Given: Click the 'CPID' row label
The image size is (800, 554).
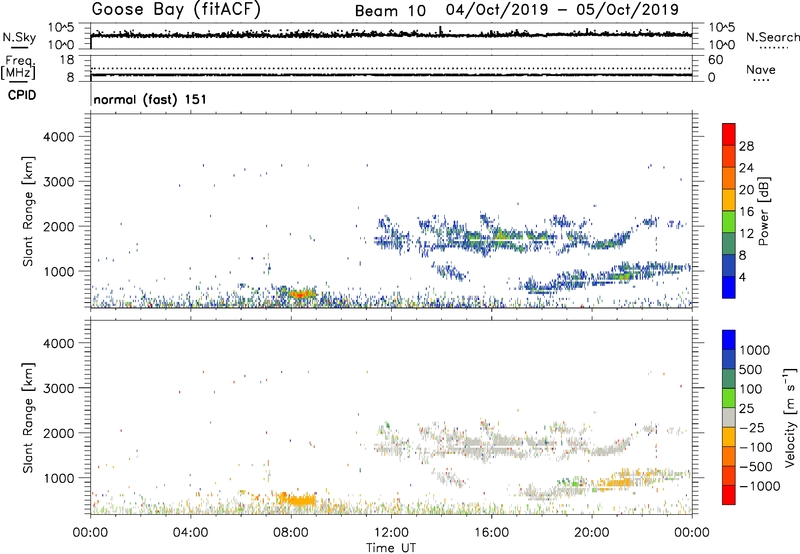Looking at the screenshot, I should coord(22,95).
